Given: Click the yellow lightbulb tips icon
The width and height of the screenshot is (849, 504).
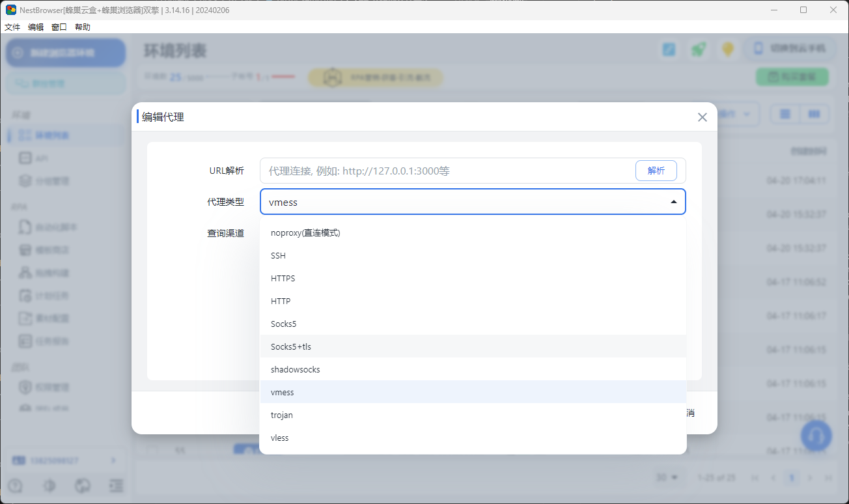Looking at the screenshot, I should click(x=728, y=49).
